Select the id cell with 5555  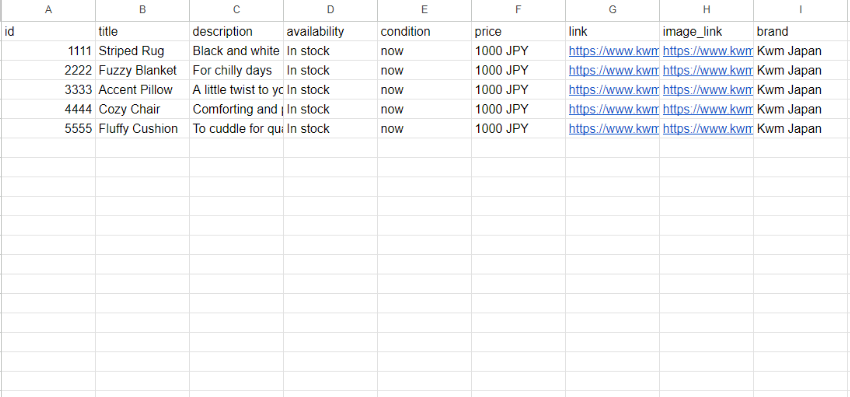[48, 129]
